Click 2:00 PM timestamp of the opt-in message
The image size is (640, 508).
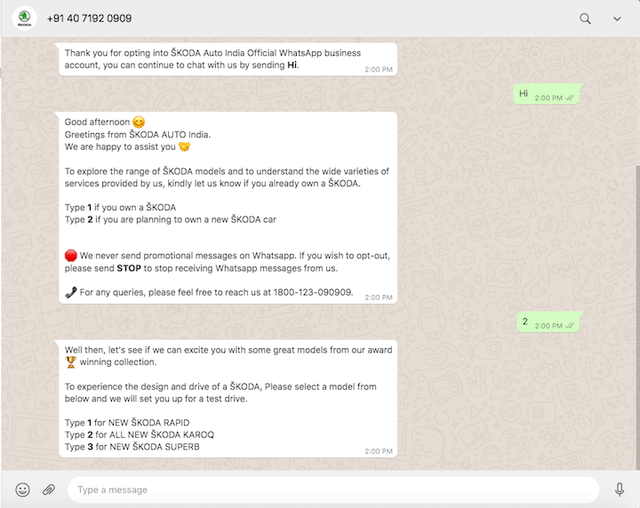pos(378,69)
